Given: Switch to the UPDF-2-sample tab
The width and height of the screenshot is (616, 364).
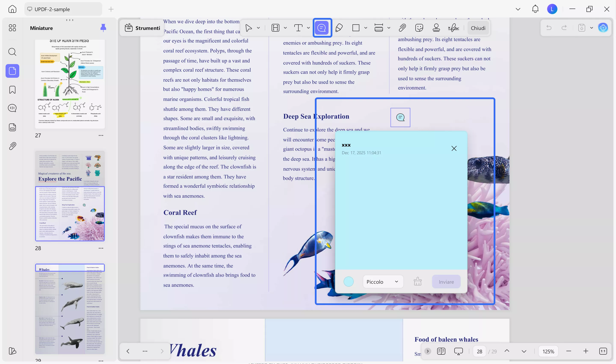Looking at the screenshot, I should coord(63,9).
